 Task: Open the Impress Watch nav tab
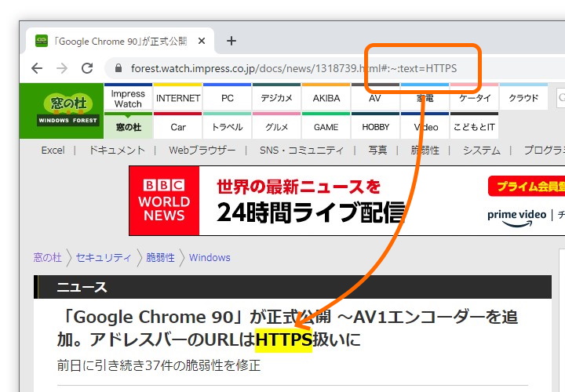pyautogui.click(x=128, y=98)
